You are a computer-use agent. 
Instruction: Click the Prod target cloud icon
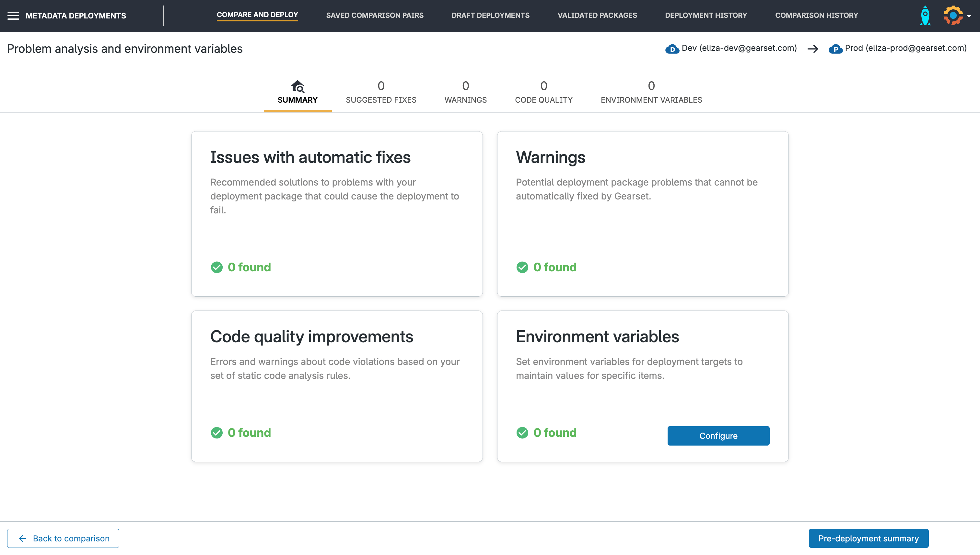click(835, 49)
